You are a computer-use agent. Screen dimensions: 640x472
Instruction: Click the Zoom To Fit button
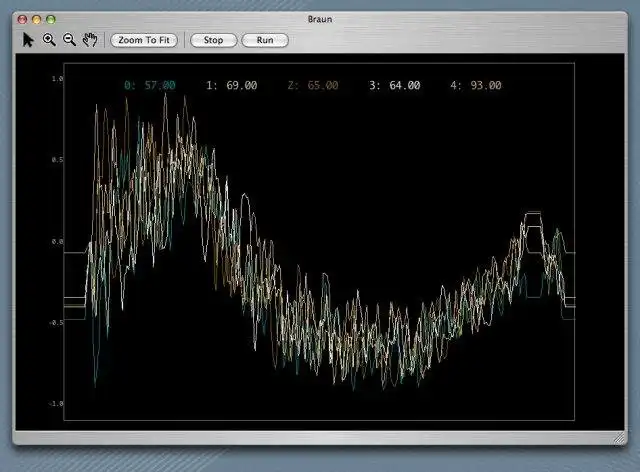click(144, 40)
